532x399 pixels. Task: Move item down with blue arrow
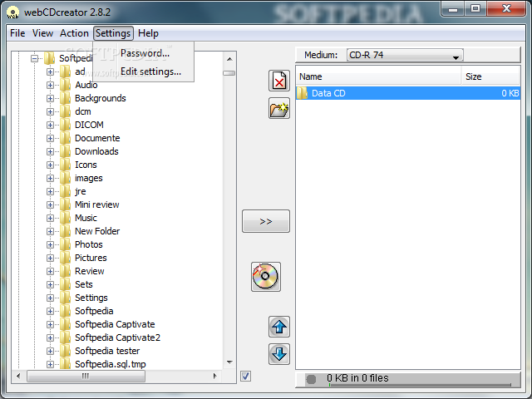(x=279, y=354)
